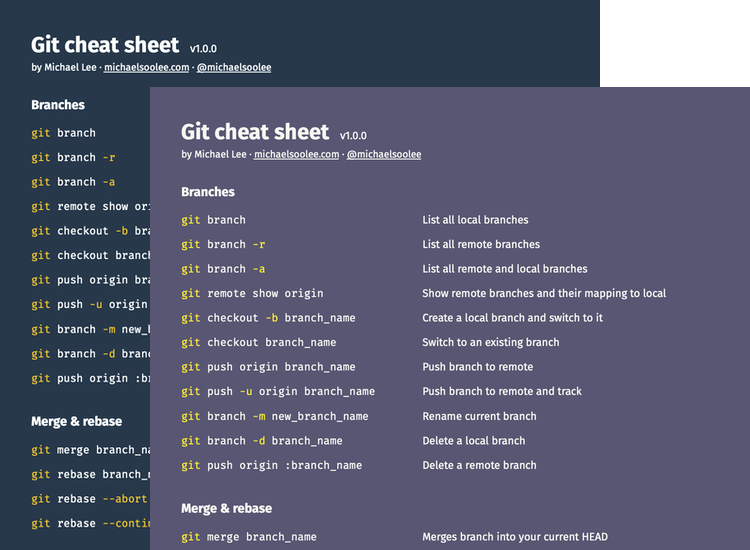
Task: Click 'Push branch to remote and track' description
Action: 502,391
